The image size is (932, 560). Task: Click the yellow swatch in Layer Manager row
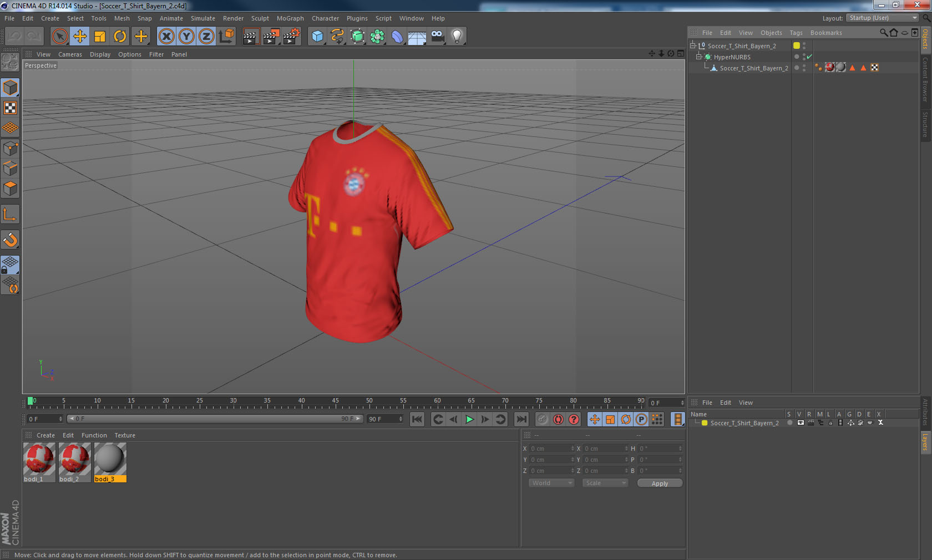[x=705, y=423]
